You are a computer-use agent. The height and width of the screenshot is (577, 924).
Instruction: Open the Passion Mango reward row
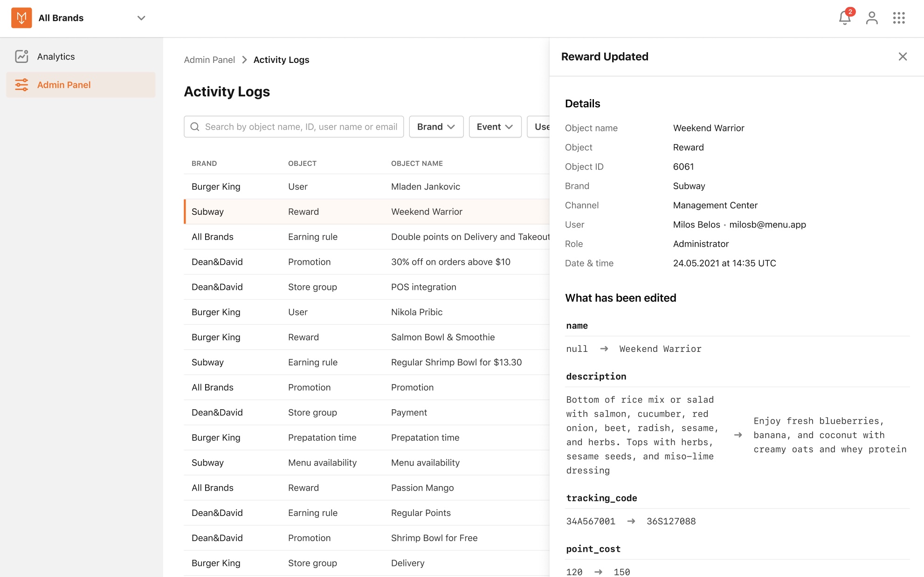(x=366, y=488)
